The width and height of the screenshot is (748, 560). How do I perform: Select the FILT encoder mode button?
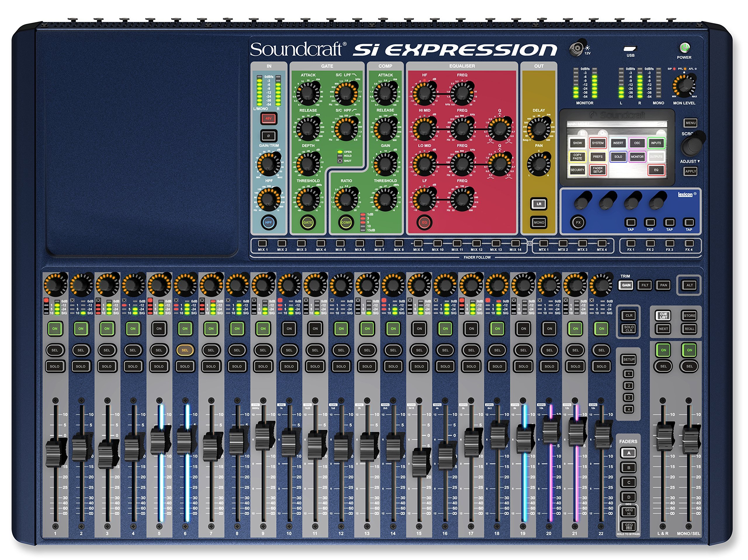click(645, 285)
